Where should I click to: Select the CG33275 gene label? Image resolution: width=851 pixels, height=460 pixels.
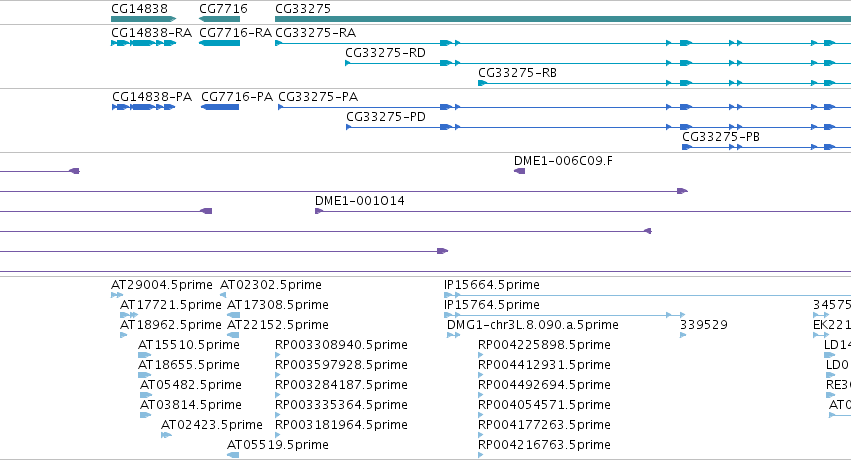303,9
